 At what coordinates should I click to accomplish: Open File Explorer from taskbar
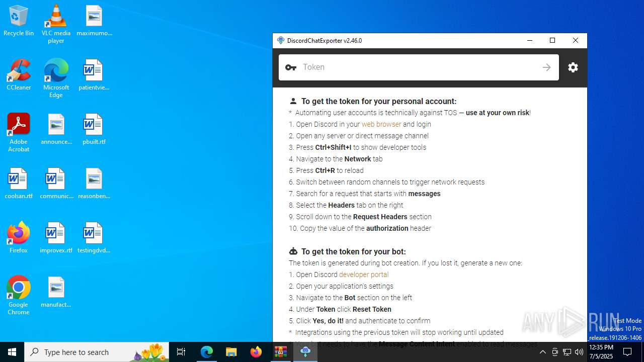tap(231, 352)
